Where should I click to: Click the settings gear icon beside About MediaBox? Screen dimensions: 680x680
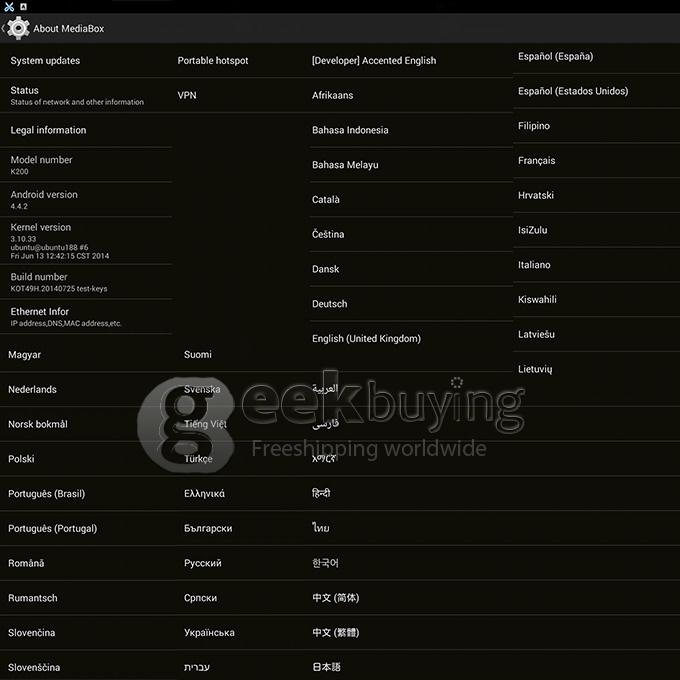click(18, 28)
